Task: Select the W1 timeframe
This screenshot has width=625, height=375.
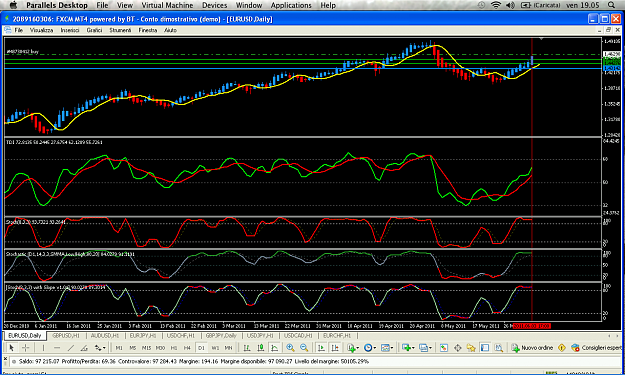Action: (x=215, y=348)
